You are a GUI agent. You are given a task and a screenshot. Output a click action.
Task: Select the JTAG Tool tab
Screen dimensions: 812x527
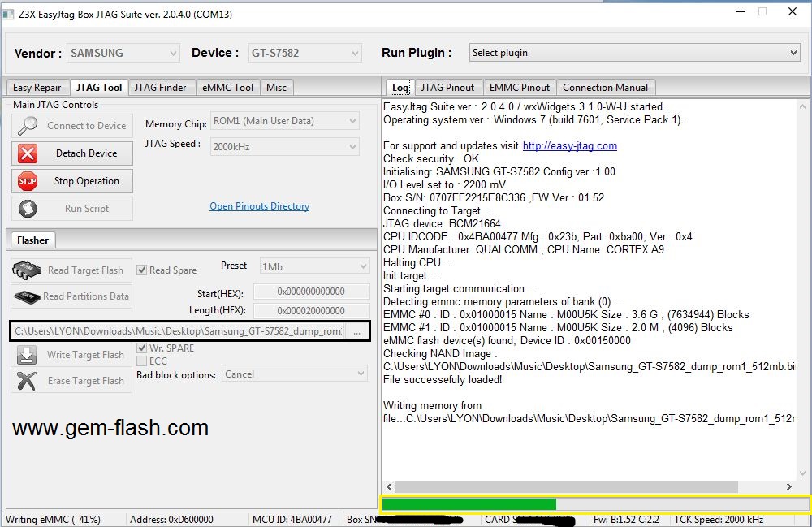(99, 87)
